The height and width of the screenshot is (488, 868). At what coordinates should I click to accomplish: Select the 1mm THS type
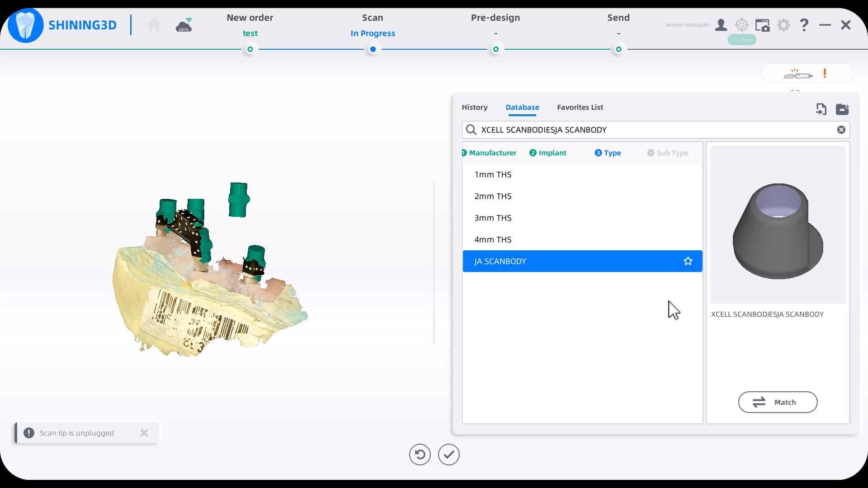point(582,174)
